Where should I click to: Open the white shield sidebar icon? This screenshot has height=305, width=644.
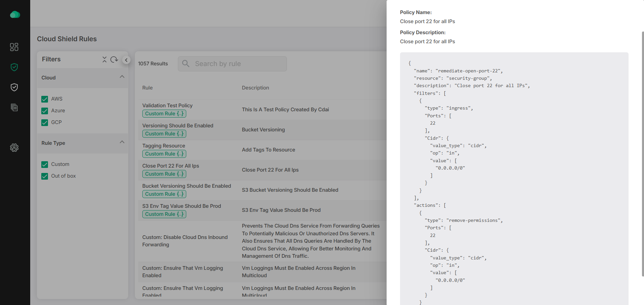[x=14, y=87]
